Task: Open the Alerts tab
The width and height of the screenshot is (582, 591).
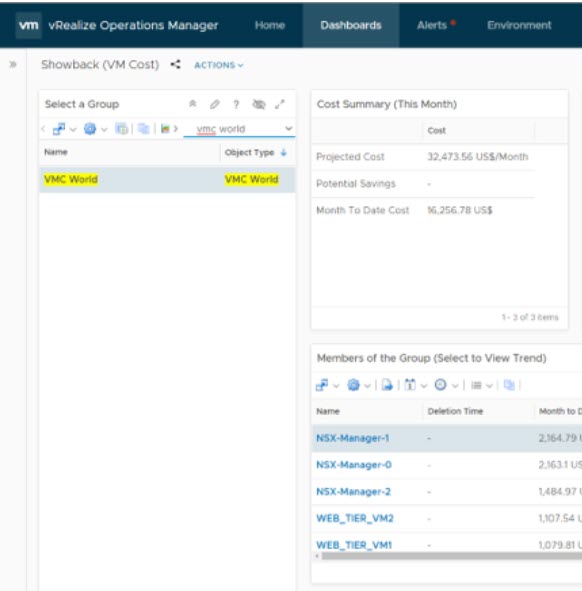Action: pyautogui.click(x=432, y=25)
